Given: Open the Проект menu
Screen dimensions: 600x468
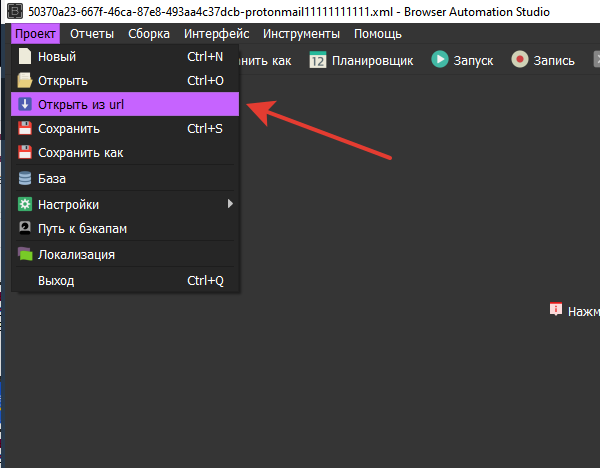Looking at the screenshot, I should point(35,34).
